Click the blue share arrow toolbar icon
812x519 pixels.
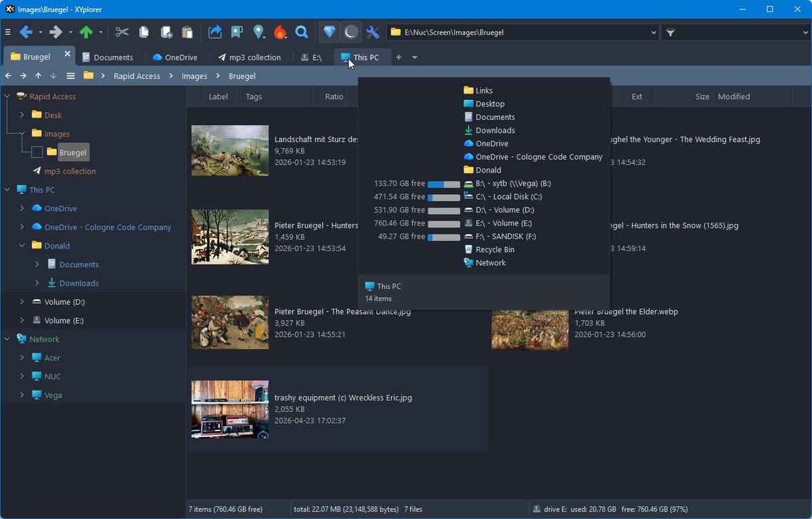tap(215, 32)
